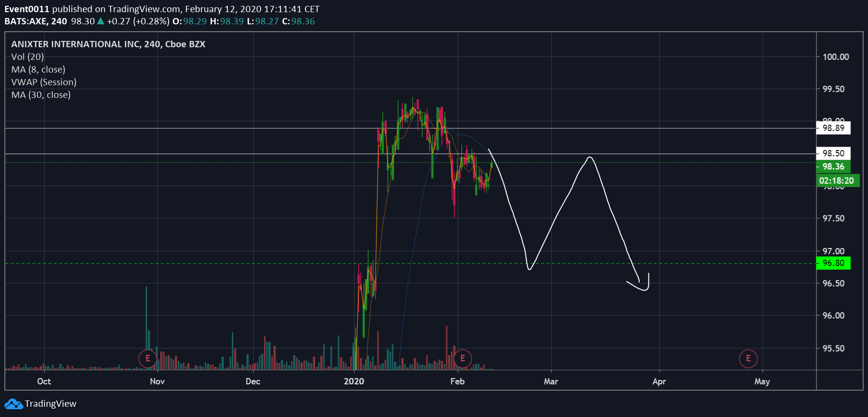Open the earnings marker before May
This screenshot has height=417, width=868.
click(x=748, y=359)
